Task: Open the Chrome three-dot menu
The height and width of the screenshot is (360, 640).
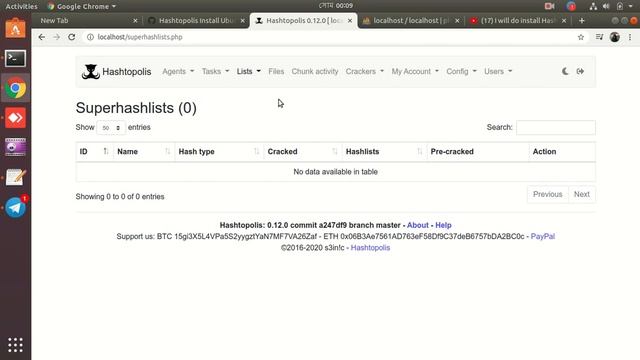Action: (630, 37)
